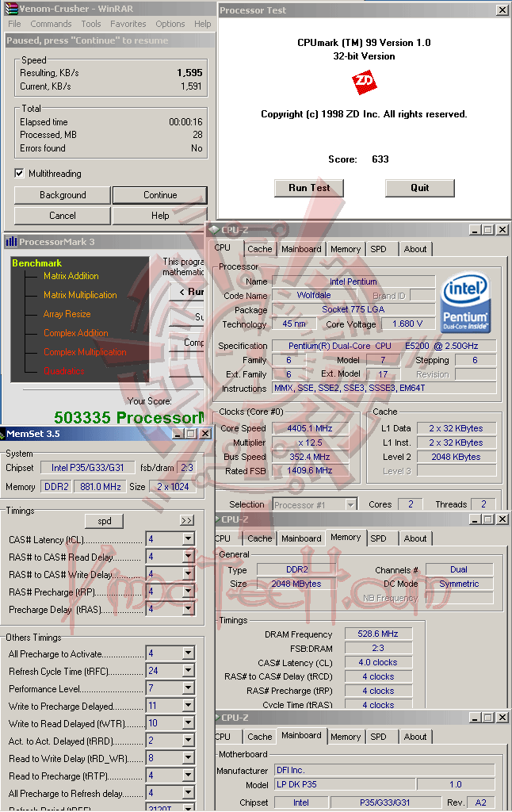The width and height of the screenshot is (512, 812).
Task: Select About tab in bottom CPU-Z window
Action: (415, 737)
